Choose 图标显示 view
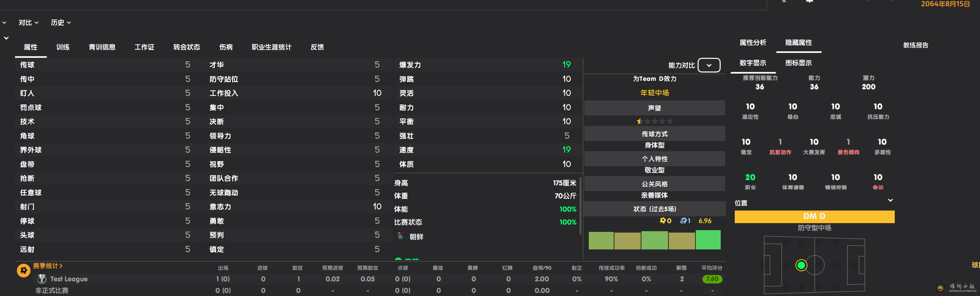980x296 pixels. click(x=798, y=63)
